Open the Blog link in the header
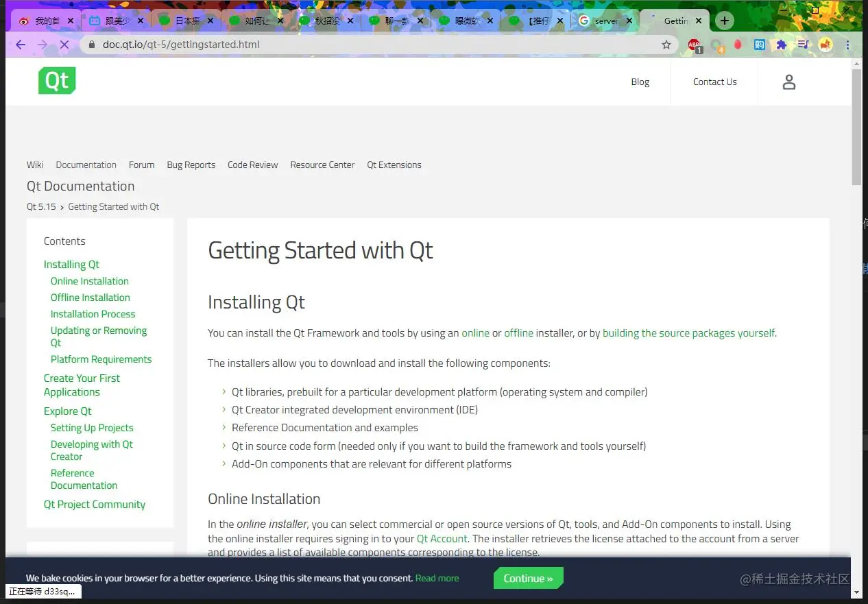Viewport: 868px width, 604px height. [640, 82]
